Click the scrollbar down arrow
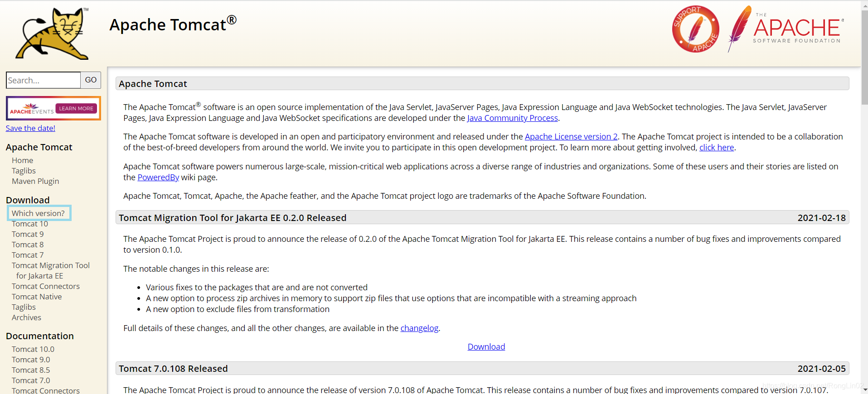 point(864,389)
